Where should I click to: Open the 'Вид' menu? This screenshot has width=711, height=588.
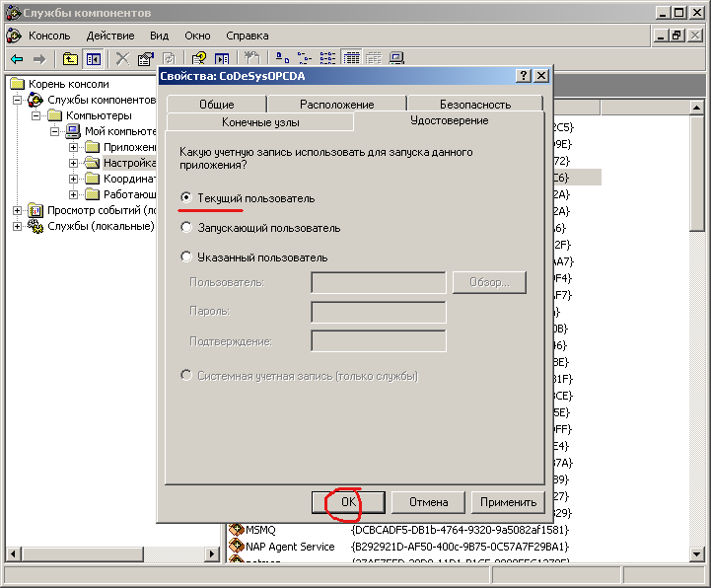coord(159,36)
